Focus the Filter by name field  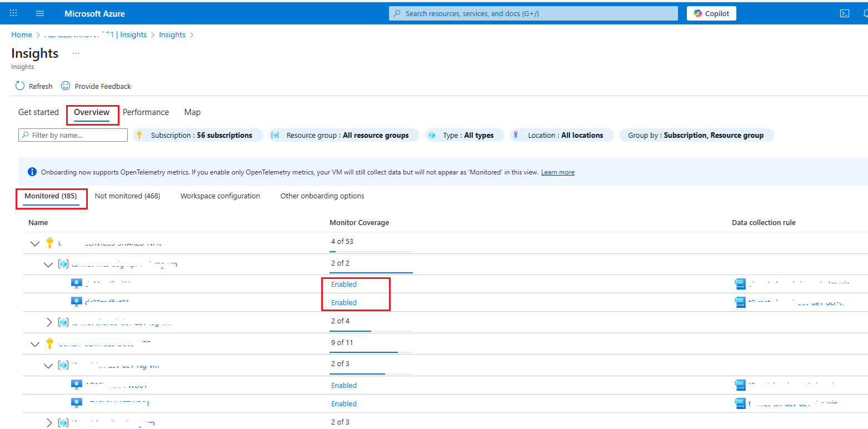point(73,135)
